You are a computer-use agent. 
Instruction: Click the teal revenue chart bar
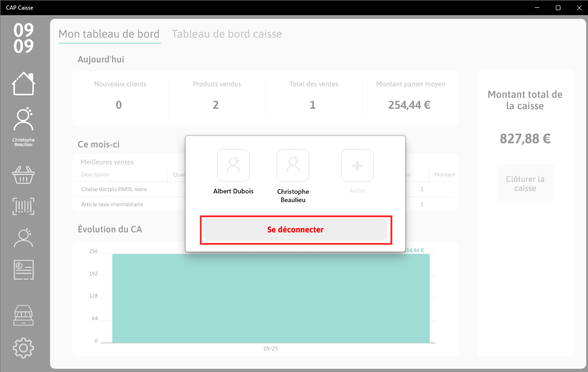click(x=271, y=299)
